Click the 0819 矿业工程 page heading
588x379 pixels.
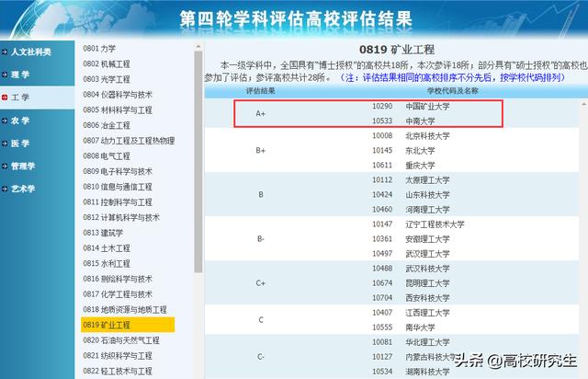coord(397,49)
